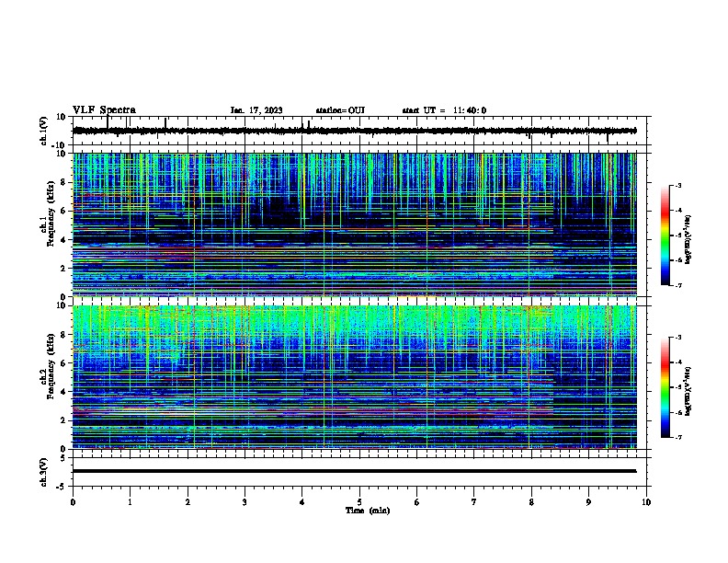Screen dimensions: 728x563
Task: Click the color scale bar beside ch.1 spectrogram
Action: 665,236
